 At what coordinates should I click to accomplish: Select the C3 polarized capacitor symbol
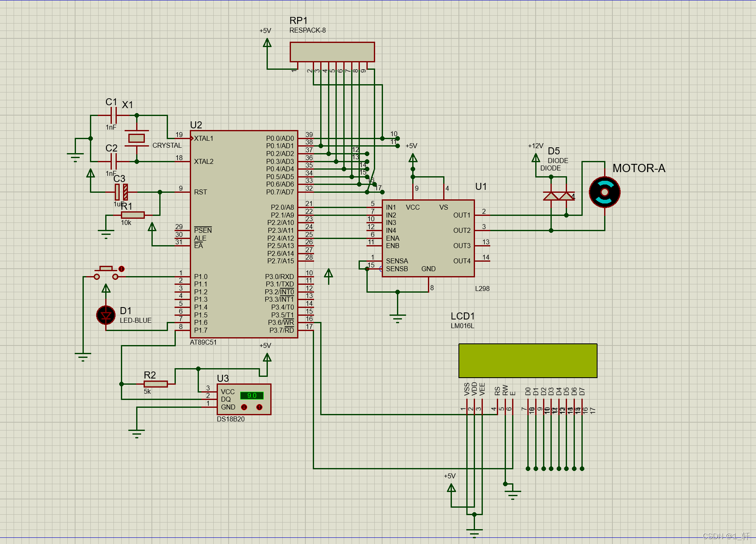pos(121,192)
